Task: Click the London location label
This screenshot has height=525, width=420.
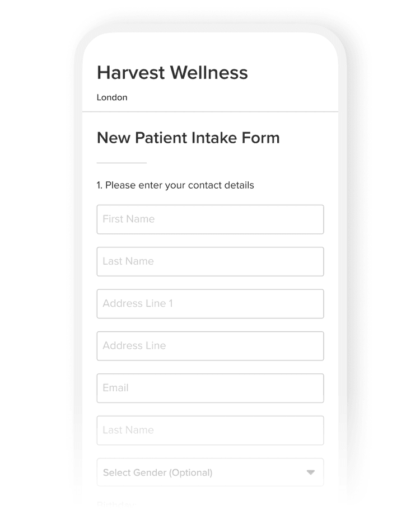Action: 112,97
